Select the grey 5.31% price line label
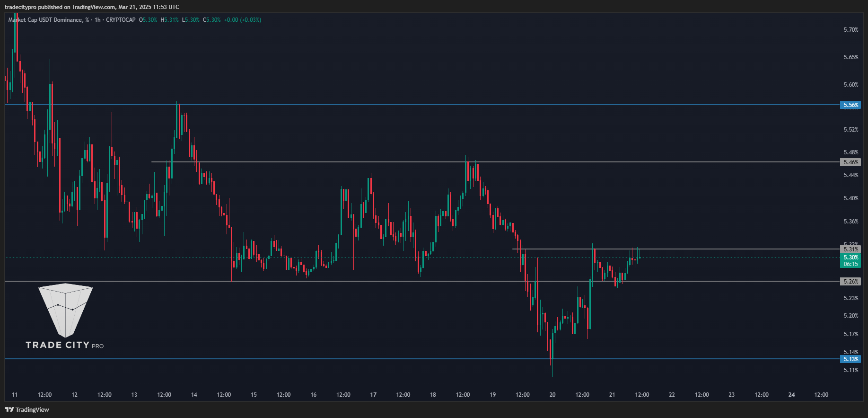Viewport: 868px width, 418px height. [850, 249]
